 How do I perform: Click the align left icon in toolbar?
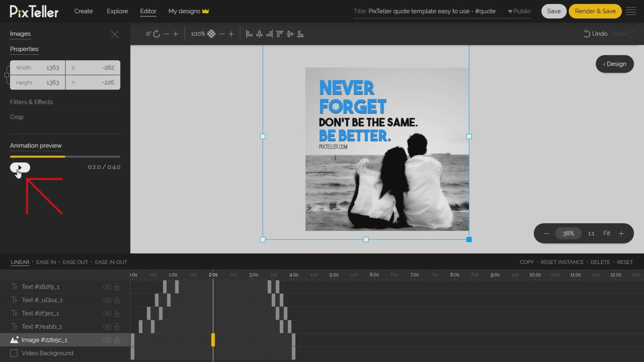coord(249,34)
